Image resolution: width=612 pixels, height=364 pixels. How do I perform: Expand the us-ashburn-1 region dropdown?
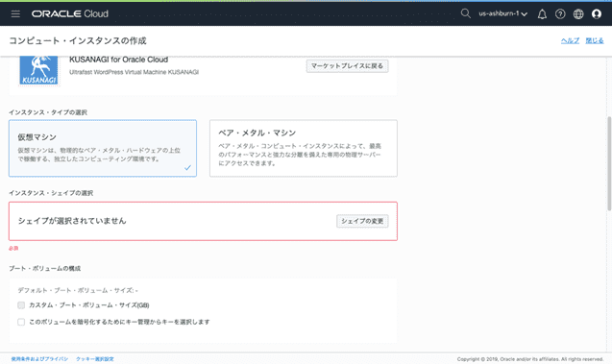(x=503, y=13)
